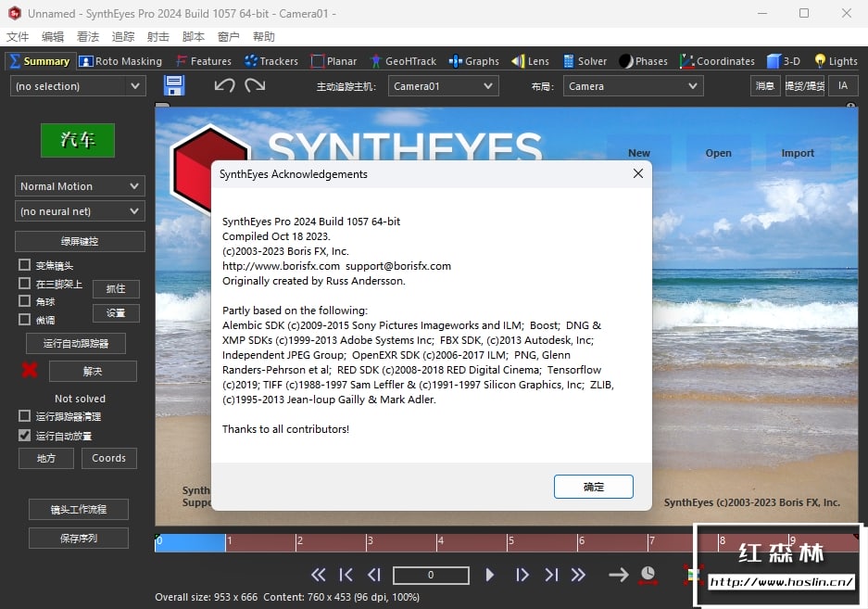Click the frame number input field
The image size is (868, 609).
[x=430, y=575]
